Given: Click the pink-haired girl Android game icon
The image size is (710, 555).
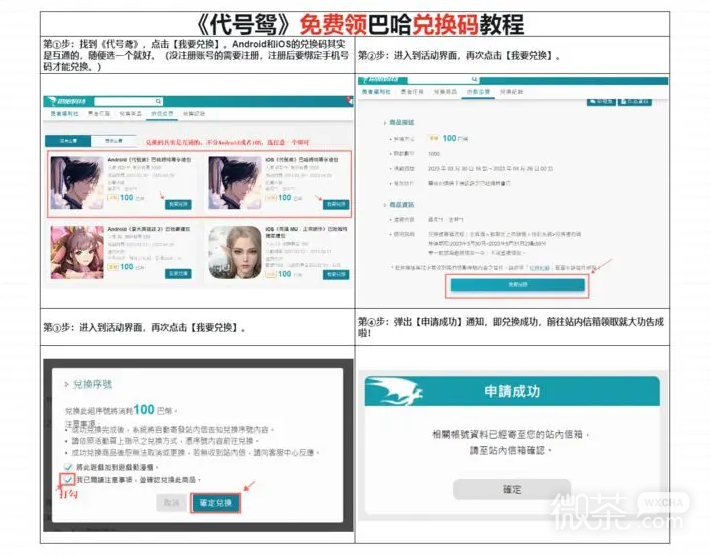Looking at the screenshot, I should (76, 253).
